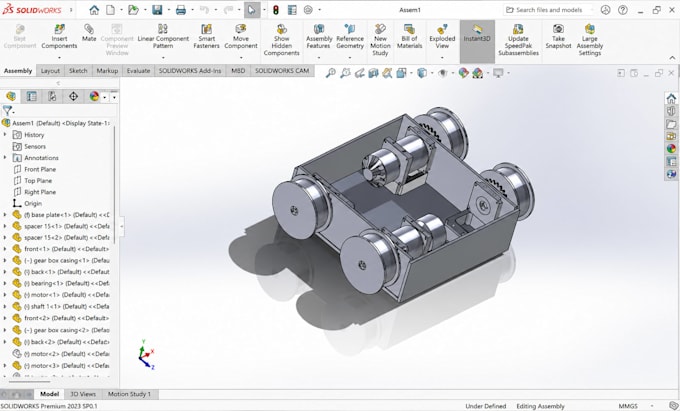Open the Help question mark icon
Image resolution: width=680 pixels, height=411 pixels.
[x=623, y=10]
